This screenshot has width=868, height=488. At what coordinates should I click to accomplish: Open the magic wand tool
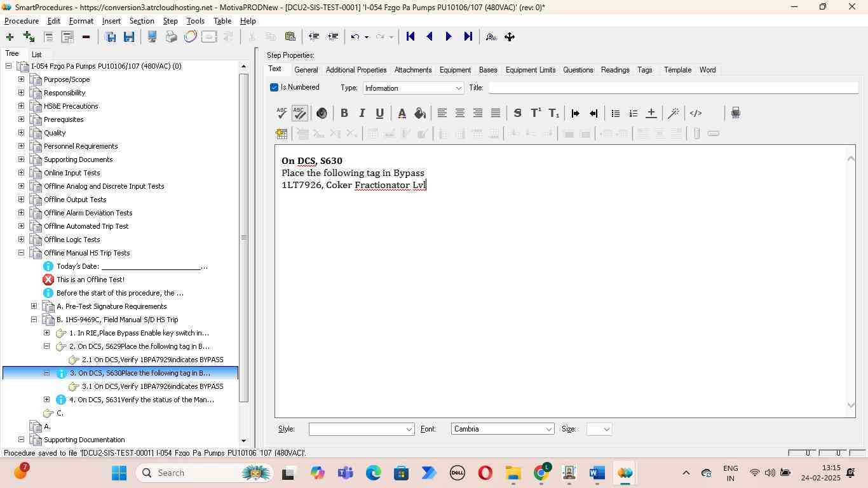tap(674, 113)
